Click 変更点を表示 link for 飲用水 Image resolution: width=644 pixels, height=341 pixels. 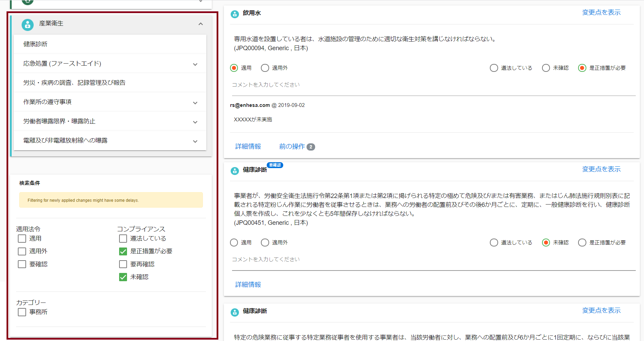601,12
